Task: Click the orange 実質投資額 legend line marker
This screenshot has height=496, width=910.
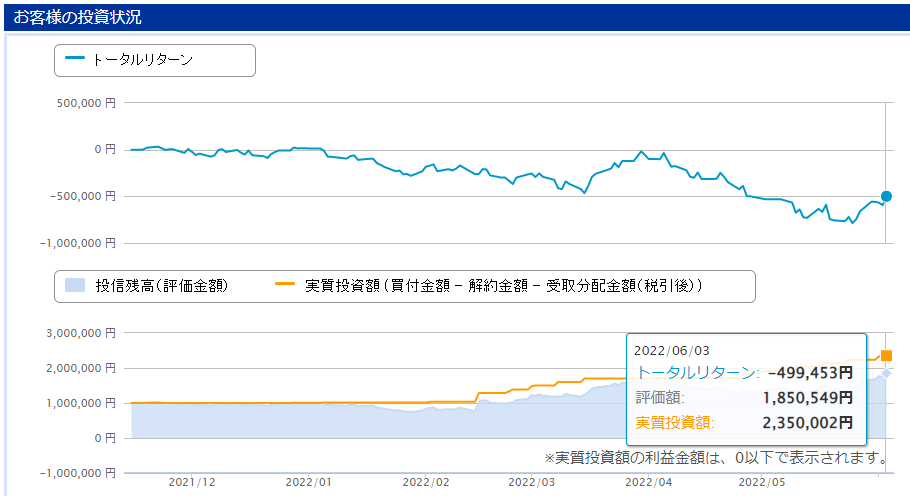Action: pos(285,284)
